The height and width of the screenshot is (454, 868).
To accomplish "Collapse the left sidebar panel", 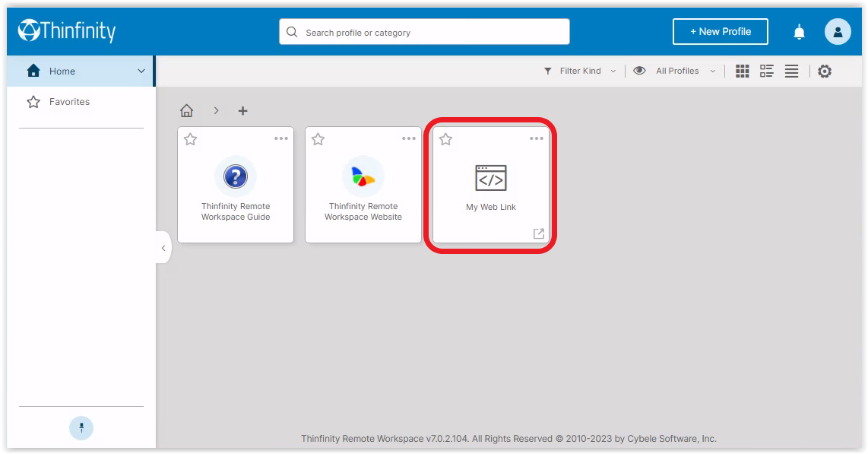I will pyautogui.click(x=163, y=248).
